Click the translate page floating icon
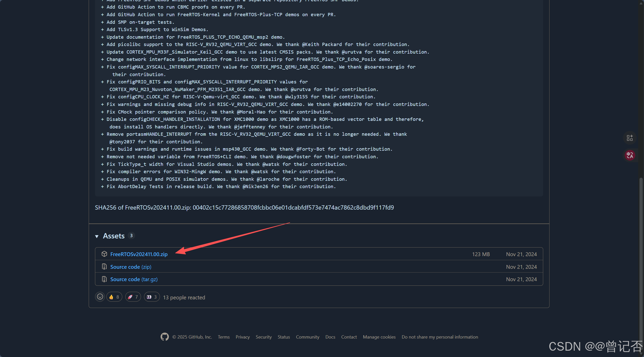Screen dimensions: 644x357 pyautogui.click(x=630, y=155)
